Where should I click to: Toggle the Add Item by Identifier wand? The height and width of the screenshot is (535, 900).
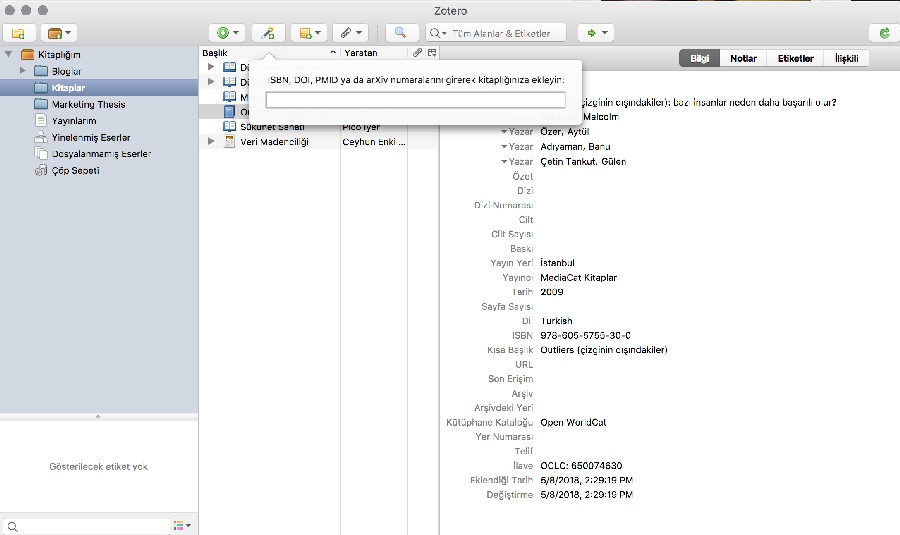[268, 33]
